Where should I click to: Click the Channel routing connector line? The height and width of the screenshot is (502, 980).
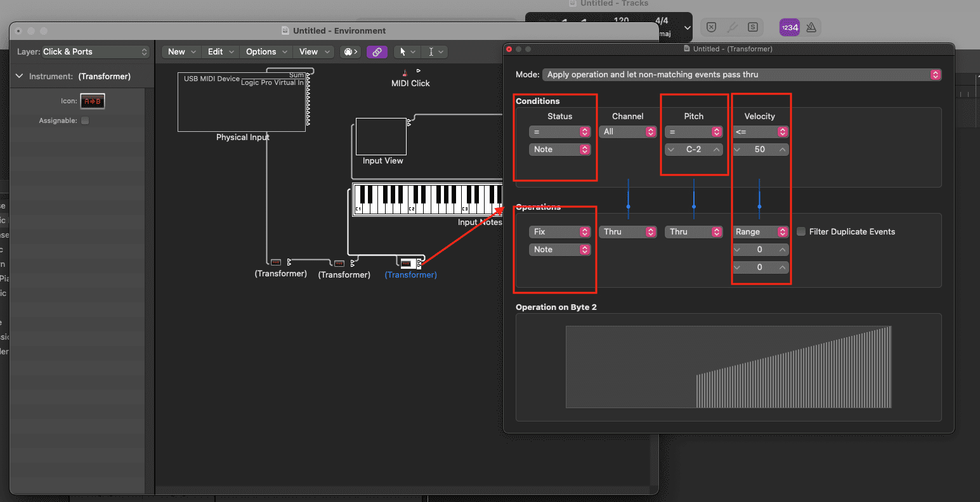pyautogui.click(x=628, y=198)
